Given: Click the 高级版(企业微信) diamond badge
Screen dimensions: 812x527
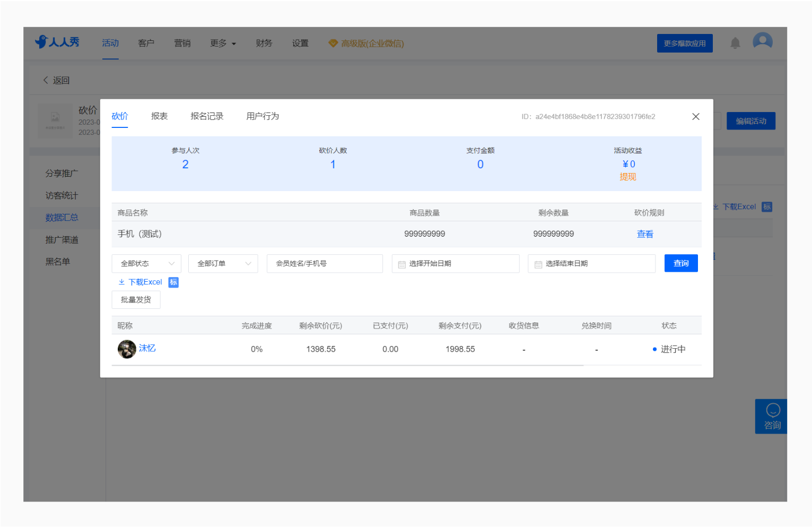Looking at the screenshot, I should [x=366, y=44].
